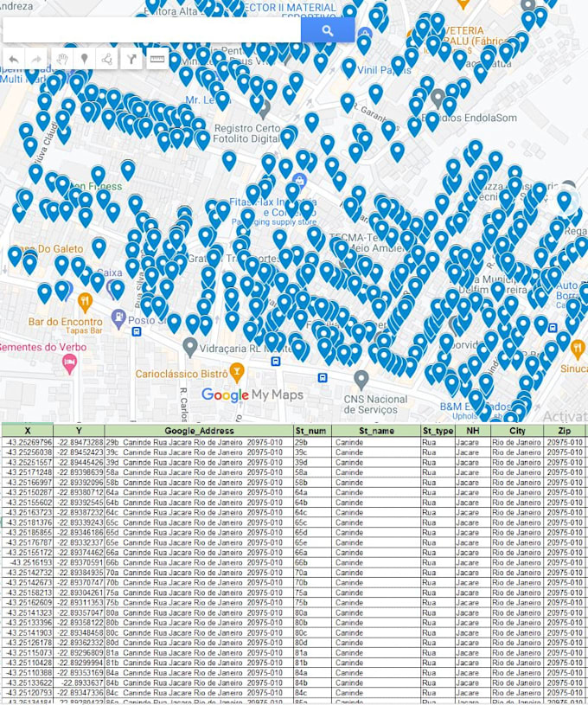Click Y cell -22.89384935

point(79,573)
